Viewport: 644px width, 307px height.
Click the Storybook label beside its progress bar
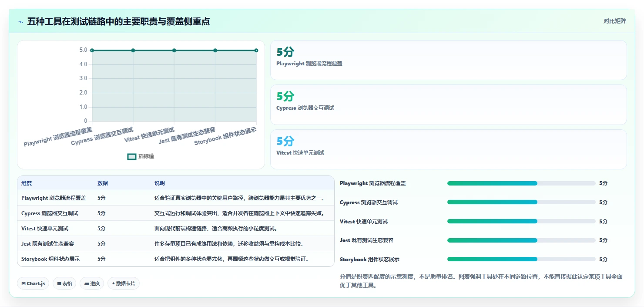click(x=369, y=260)
